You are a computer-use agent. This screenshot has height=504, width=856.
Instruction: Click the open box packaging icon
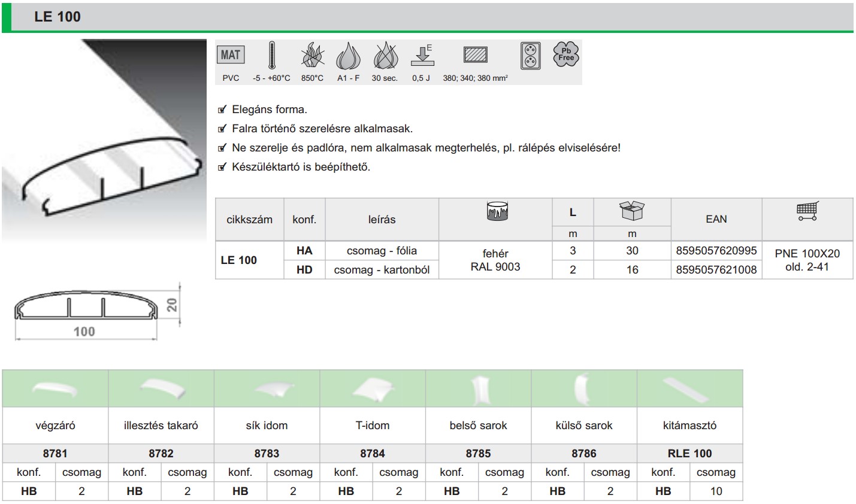631,211
